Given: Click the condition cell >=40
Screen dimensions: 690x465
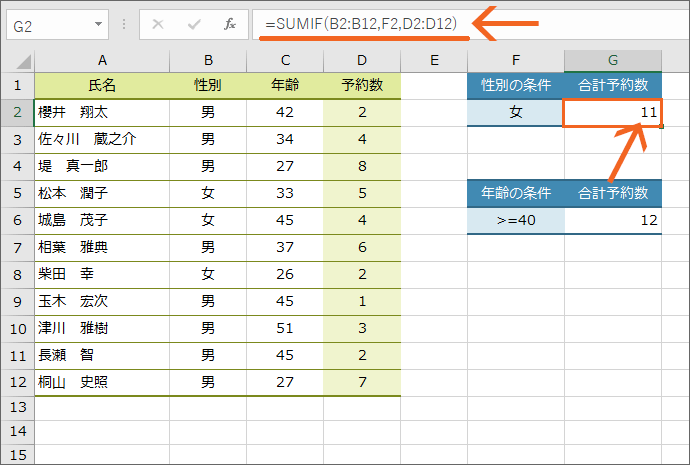Looking at the screenshot, I should click(x=516, y=220).
